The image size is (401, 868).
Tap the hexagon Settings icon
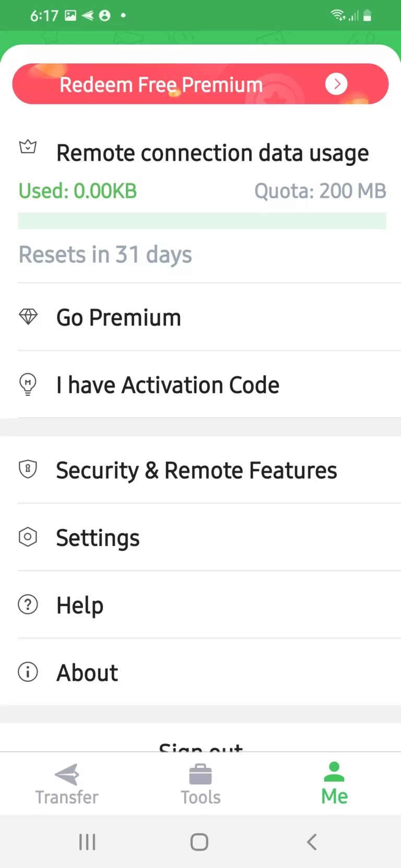[28, 537]
